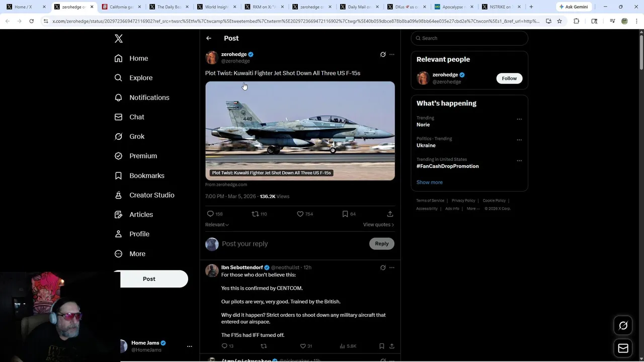Repost the Ibn Sebottendorf reply
Screen dimensions: 644x362
tap(264, 346)
